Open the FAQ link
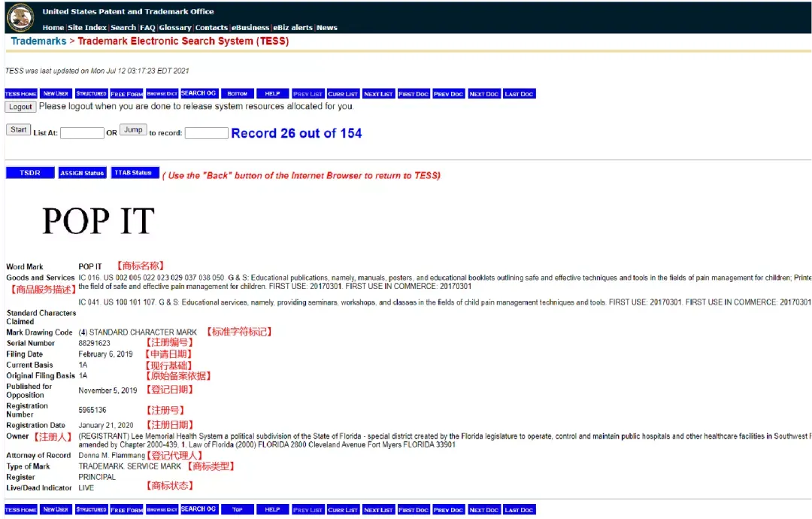The height and width of the screenshot is (519, 812). (147, 27)
